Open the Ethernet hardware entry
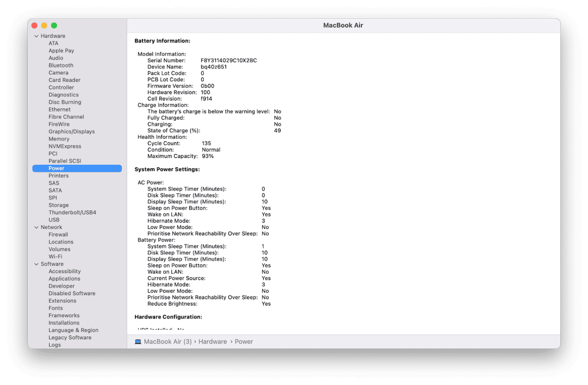588x385 pixels. [x=59, y=110]
